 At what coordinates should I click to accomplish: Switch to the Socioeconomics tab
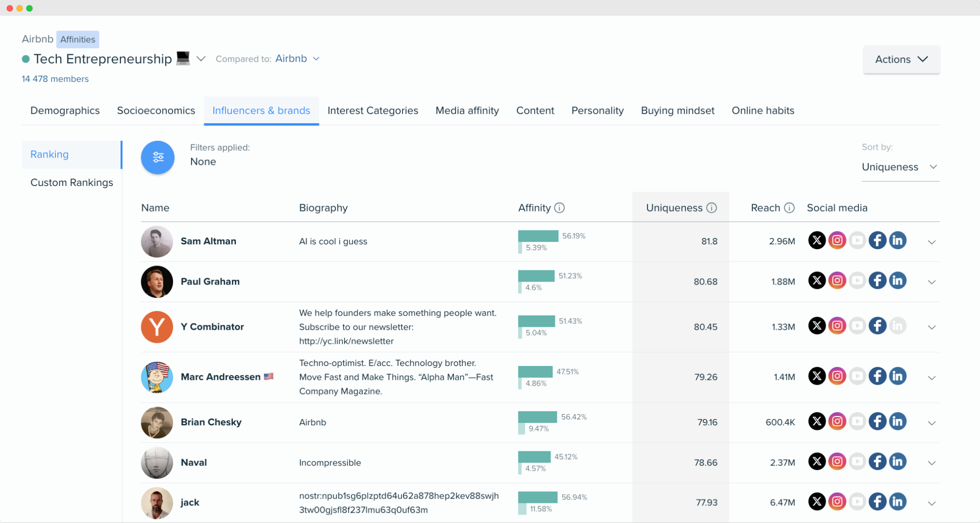click(x=156, y=110)
